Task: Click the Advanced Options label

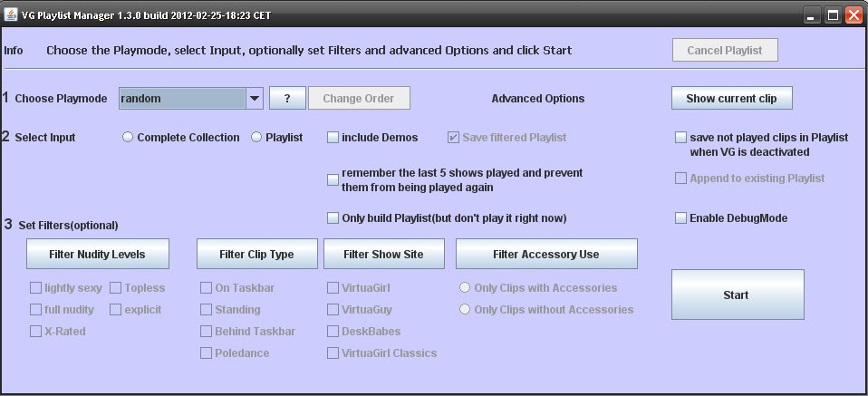Action: click(x=538, y=99)
